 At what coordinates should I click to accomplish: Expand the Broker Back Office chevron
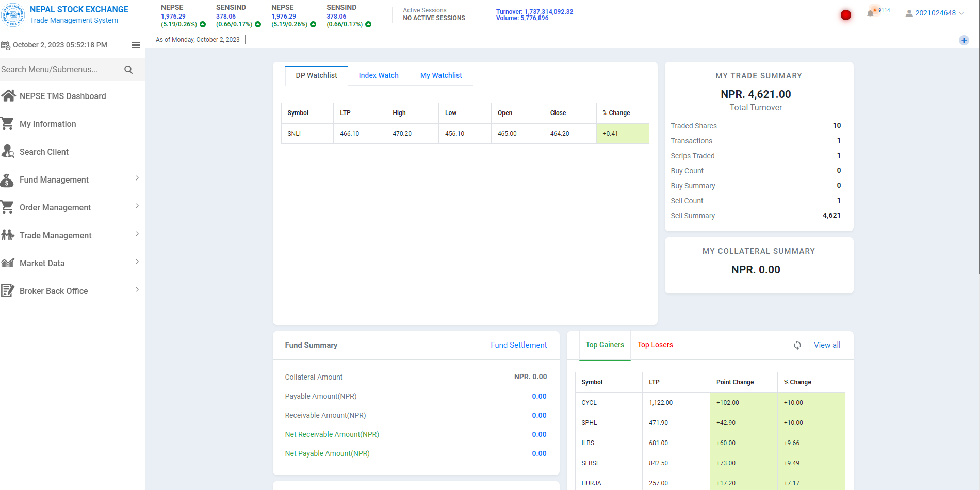137,289
